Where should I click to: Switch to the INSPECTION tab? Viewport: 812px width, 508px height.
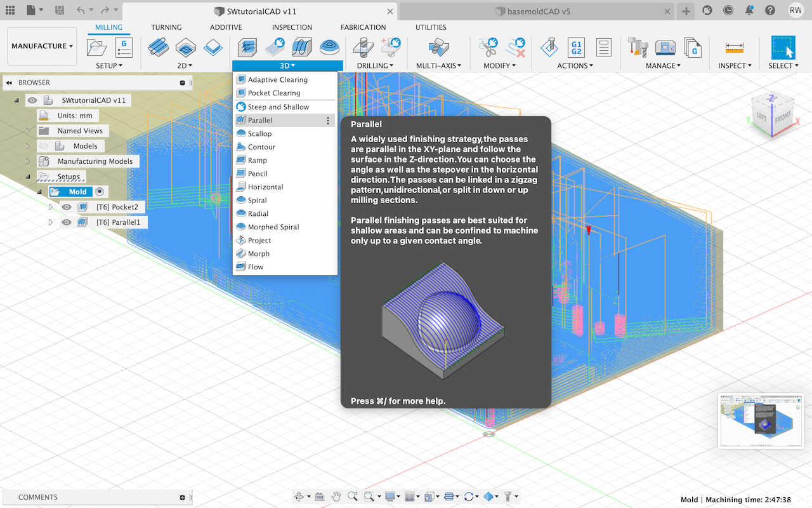pyautogui.click(x=292, y=27)
